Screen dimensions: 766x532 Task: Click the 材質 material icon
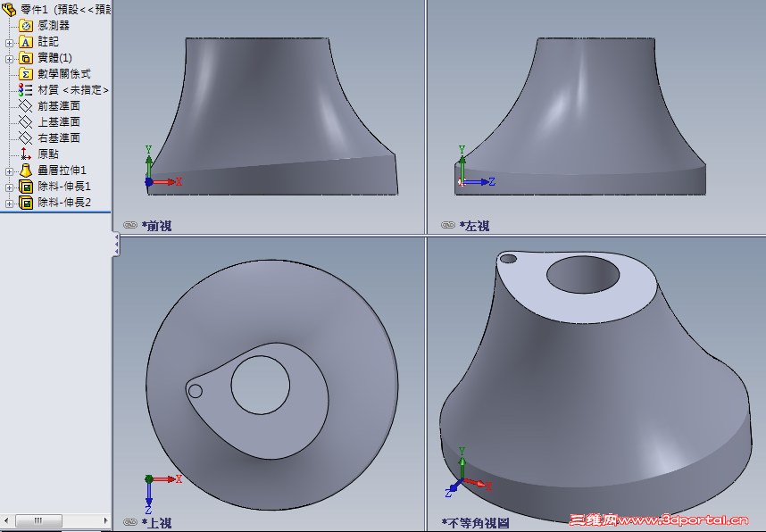point(25,90)
